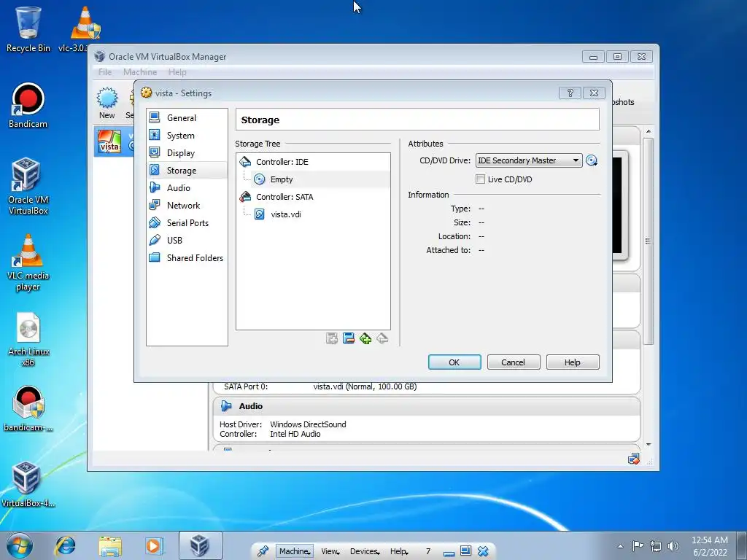Open Machine menu on mini toolbar
The height and width of the screenshot is (560, 747).
pos(295,551)
